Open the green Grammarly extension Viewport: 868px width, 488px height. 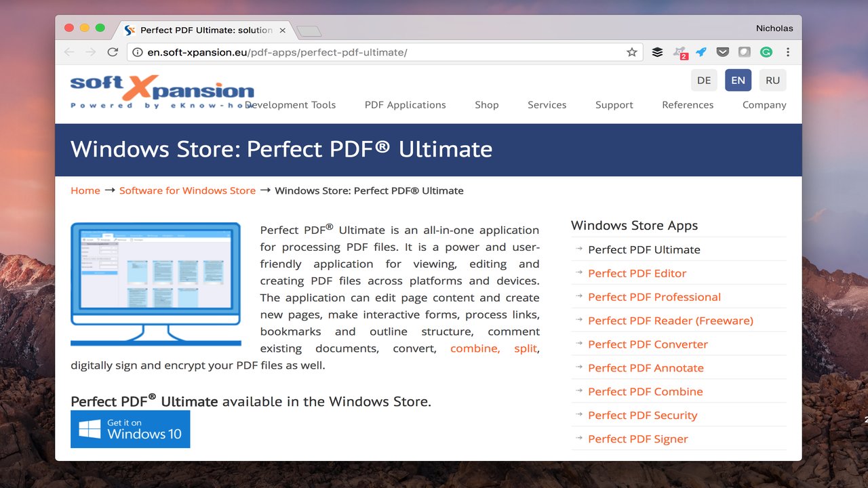766,52
